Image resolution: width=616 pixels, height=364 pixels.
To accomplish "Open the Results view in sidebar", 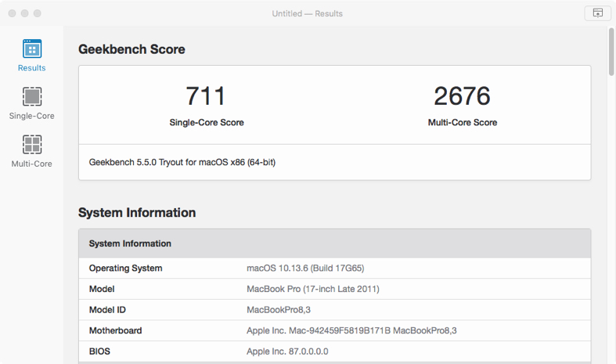I will pos(32,56).
